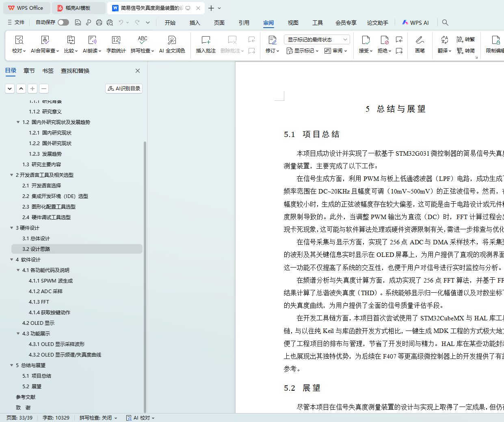Click the AI识别目录 button
This screenshot has height=422, width=504.
coord(124,88)
